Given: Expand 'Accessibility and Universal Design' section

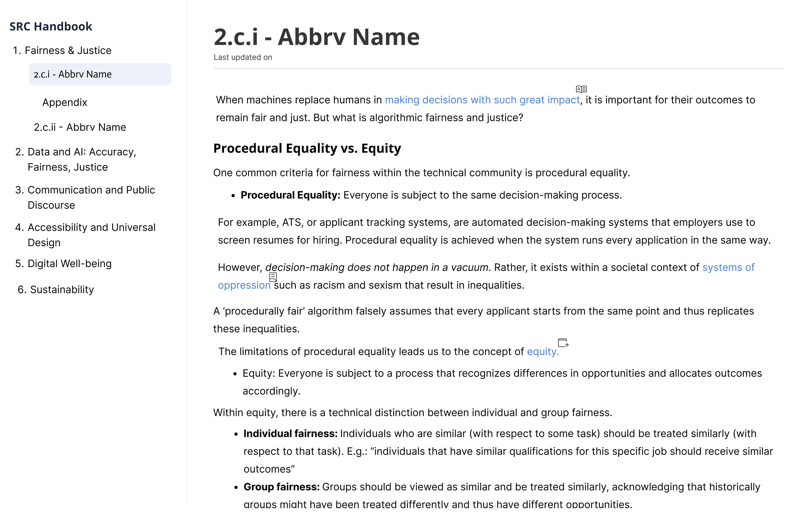Looking at the screenshot, I should pyautogui.click(x=85, y=235).
